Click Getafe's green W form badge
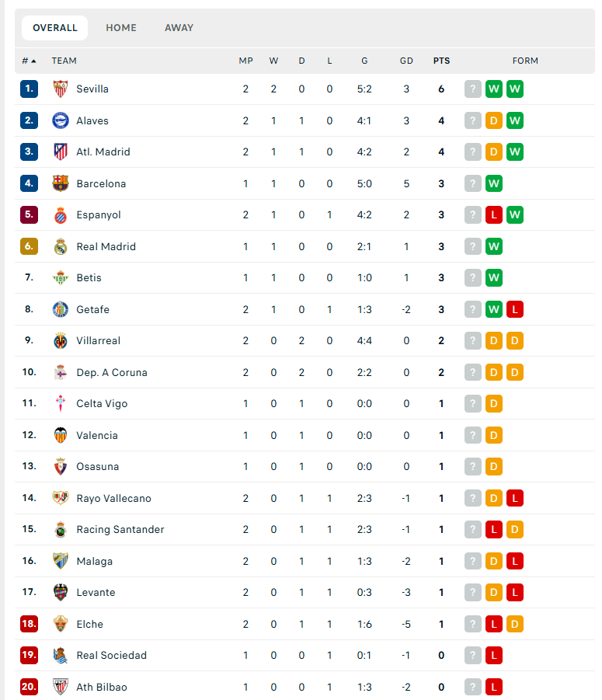The image size is (602, 700). click(x=493, y=309)
